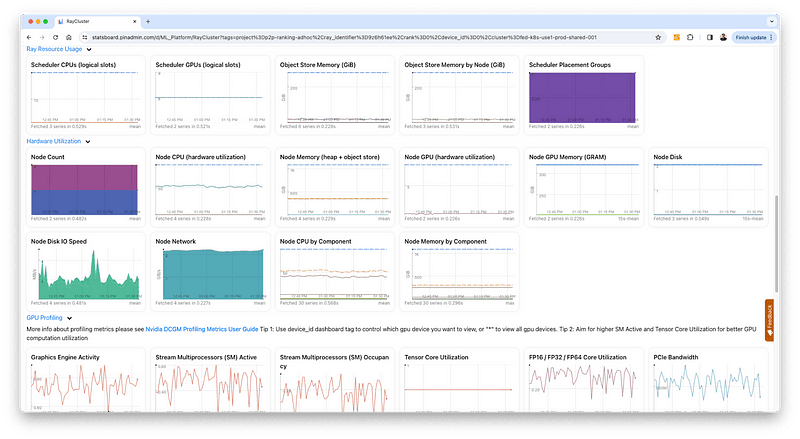Click the browser back arrow
The height and width of the screenshot is (439, 800).
(30, 37)
